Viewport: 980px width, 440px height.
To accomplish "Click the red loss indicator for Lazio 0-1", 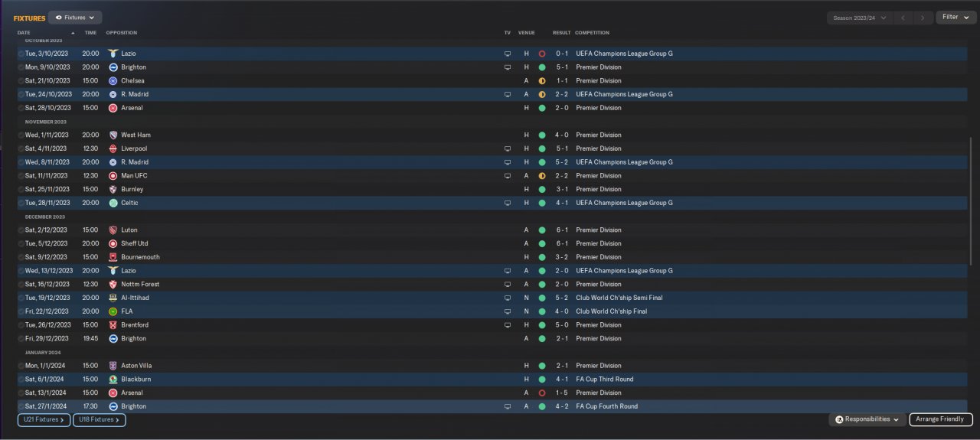I will coord(541,54).
